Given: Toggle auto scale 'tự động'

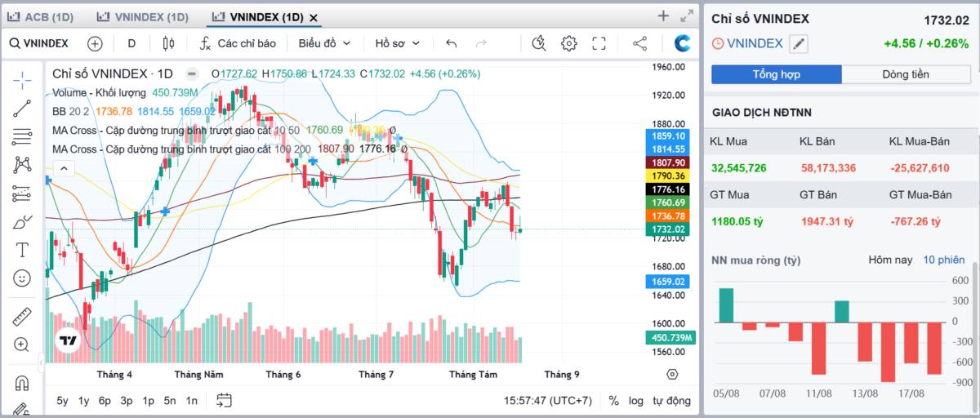Looking at the screenshot, I should pyautogui.click(x=671, y=401).
